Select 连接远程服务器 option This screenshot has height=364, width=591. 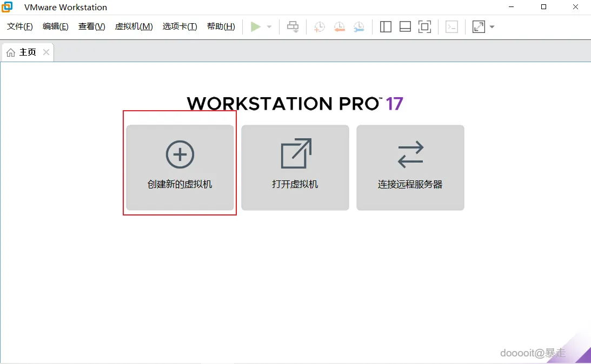pos(410,167)
